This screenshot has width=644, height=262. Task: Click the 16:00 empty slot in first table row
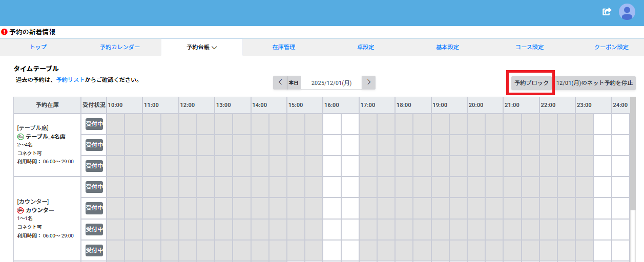(332, 124)
